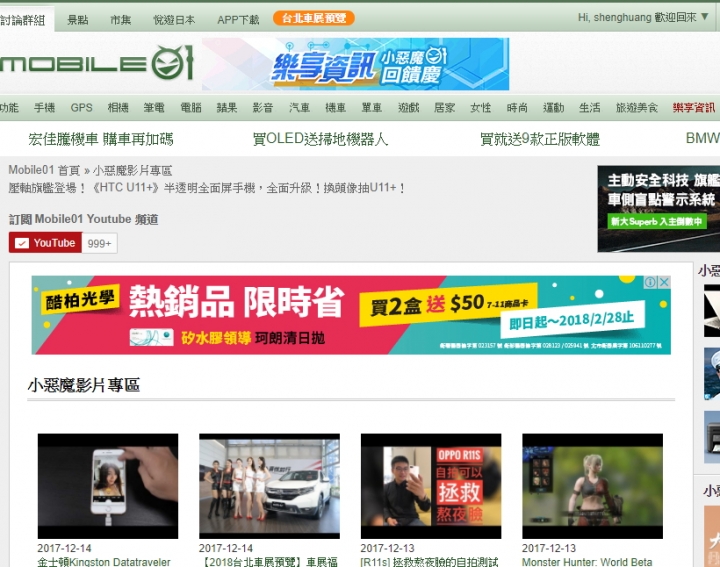The width and height of the screenshot is (720, 567).
Task: Close the 酷柏光學 banner ad
Action: [664, 282]
